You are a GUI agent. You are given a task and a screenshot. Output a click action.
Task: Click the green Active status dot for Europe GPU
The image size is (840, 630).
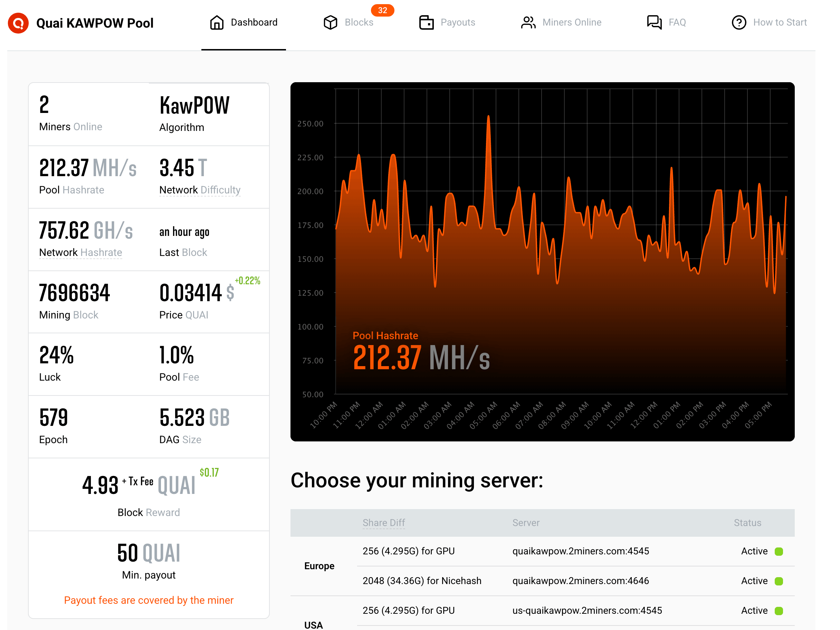(x=779, y=551)
